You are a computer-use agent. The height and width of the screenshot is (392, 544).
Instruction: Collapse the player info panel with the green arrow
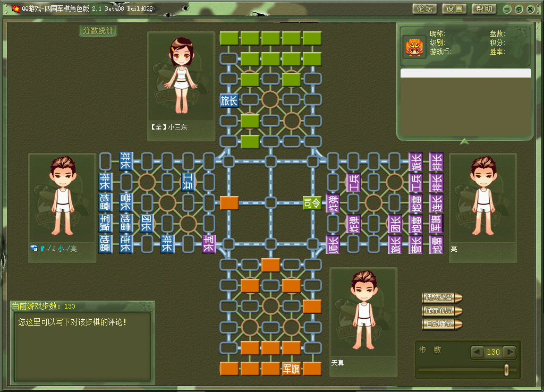(464, 141)
